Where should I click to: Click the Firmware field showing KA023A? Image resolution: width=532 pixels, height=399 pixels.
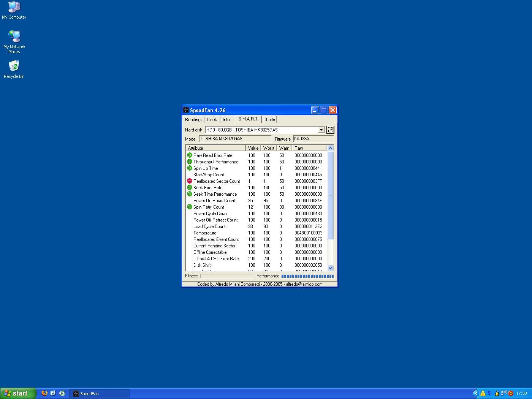tap(313, 139)
